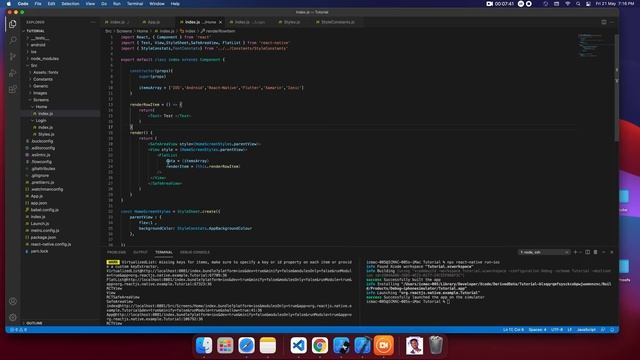Open the Selection menu
Image resolution: width=640 pixels, height=360 pixels.
coord(70,4)
